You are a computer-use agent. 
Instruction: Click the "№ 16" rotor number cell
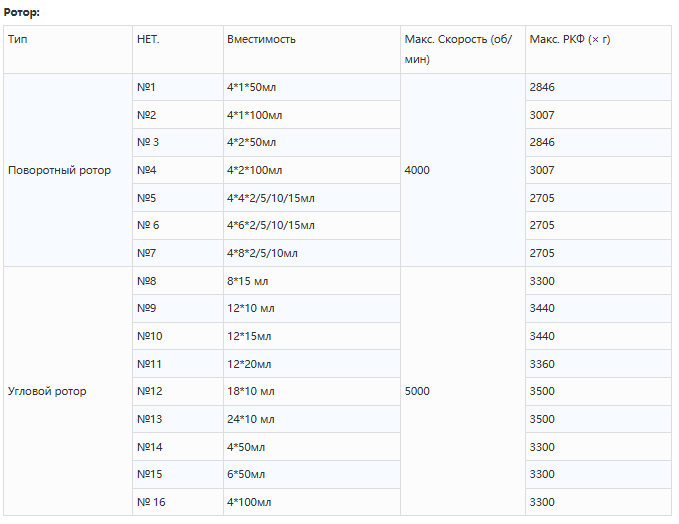pyautogui.click(x=150, y=501)
